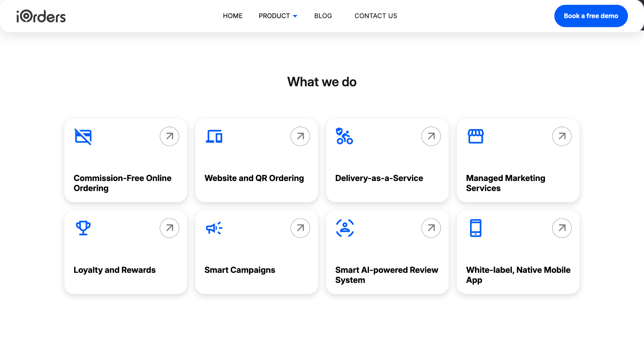
Task: Open the PRODUCT menu
Action: click(x=274, y=16)
